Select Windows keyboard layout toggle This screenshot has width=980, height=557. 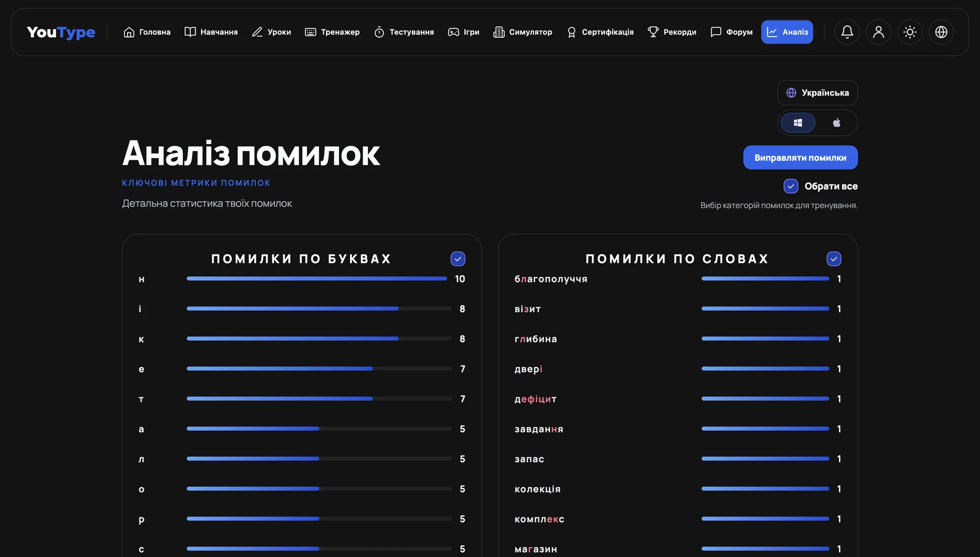(798, 123)
